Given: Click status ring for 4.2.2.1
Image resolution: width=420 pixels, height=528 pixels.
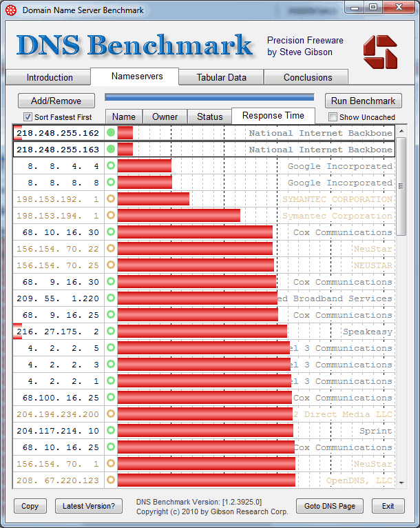Looking at the screenshot, I should click(111, 380).
